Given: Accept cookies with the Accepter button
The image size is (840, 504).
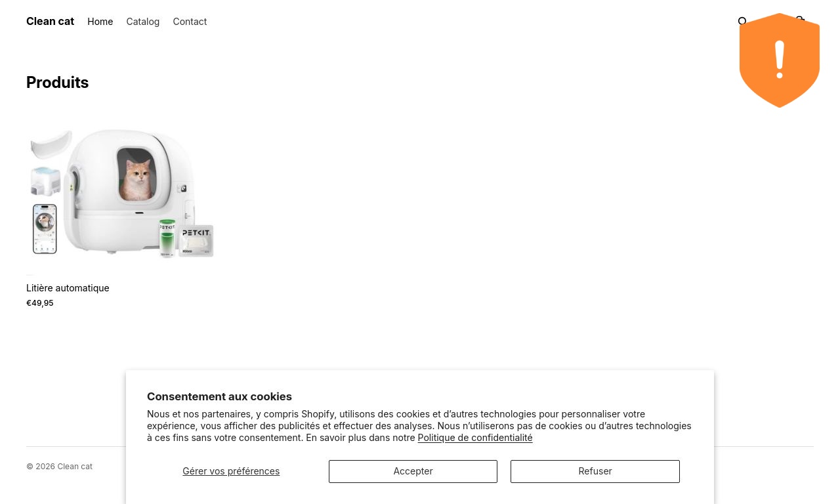Looking at the screenshot, I should click(413, 471).
